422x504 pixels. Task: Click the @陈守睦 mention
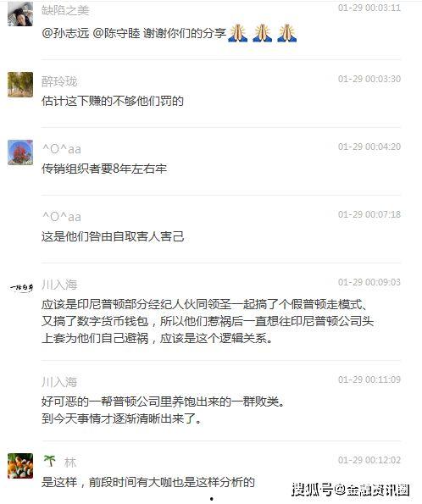[116, 33]
